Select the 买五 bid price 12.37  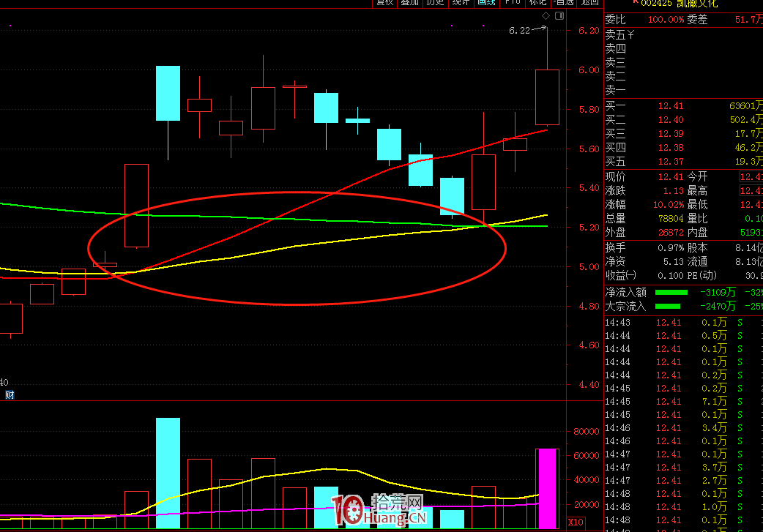(671, 162)
